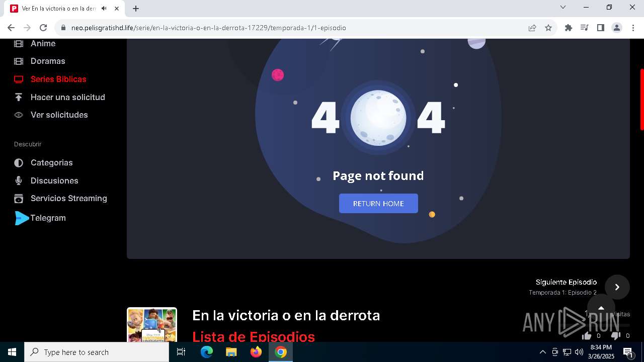Open the Anime sidebar link
Image resolution: width=644 pixels, height=362 pixels.
[43, 43]
